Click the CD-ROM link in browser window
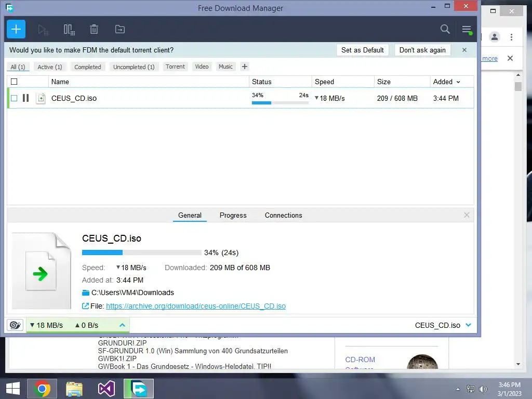Screen dimensions: 532x399 pyautogui.click(x=360, y=360)
